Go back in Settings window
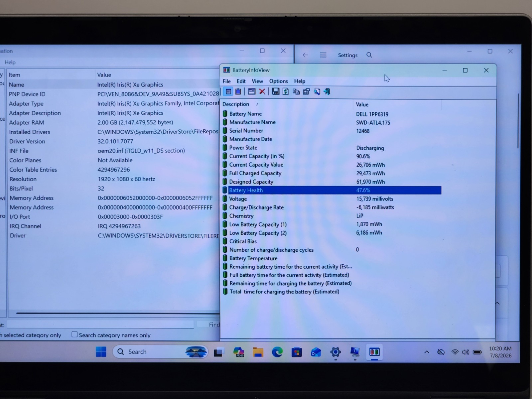The image size is (532, 399). (x=305, y=55)
